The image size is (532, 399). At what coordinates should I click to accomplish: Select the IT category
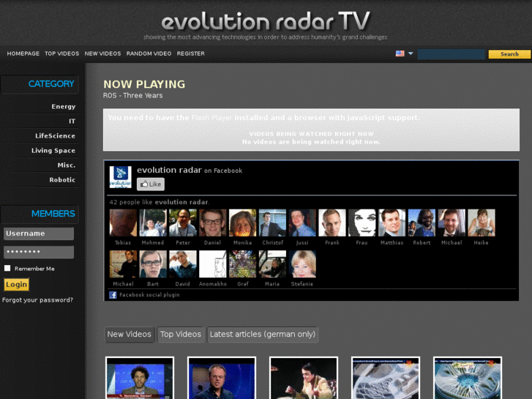pos(72,122)
